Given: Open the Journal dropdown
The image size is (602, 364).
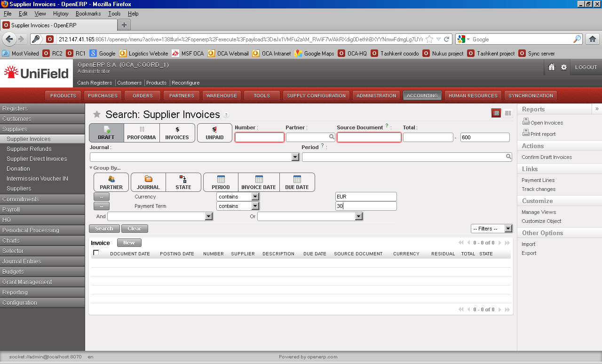Looking at the screenshot, I should point(295,157).
